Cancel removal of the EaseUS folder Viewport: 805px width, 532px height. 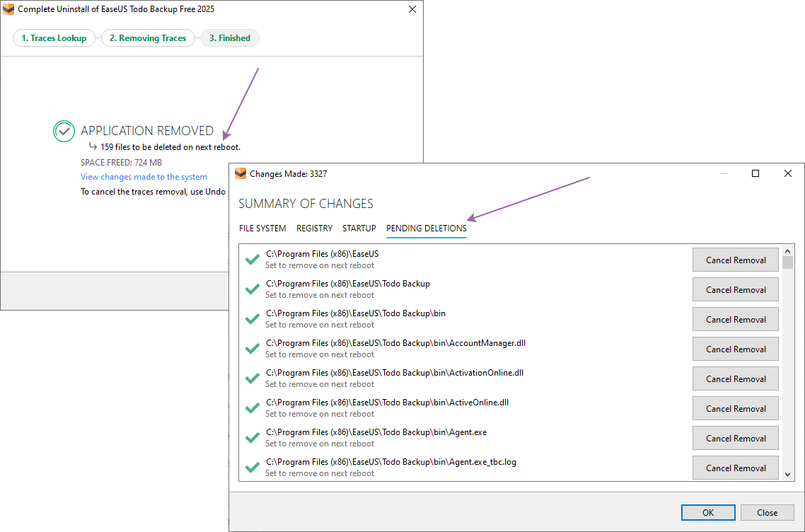pos(735,260)
